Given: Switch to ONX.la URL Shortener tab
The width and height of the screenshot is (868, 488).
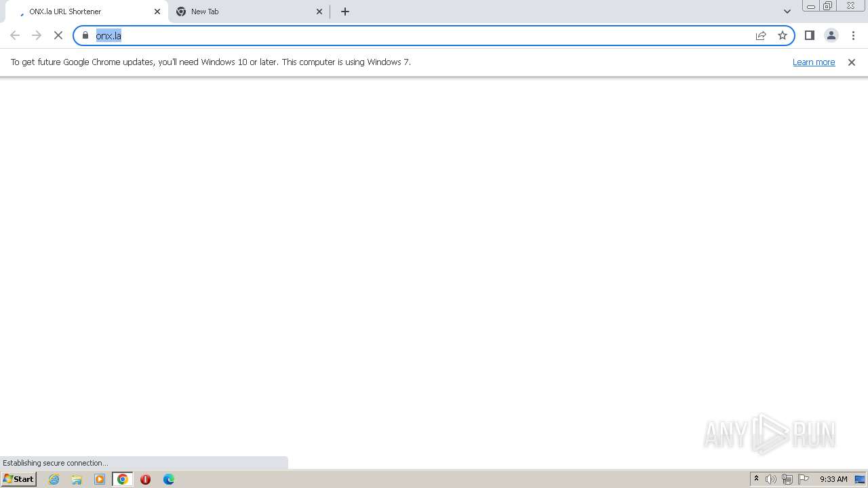Looking at the screenshot, I should pyautogui.click(x=86, y=12).
